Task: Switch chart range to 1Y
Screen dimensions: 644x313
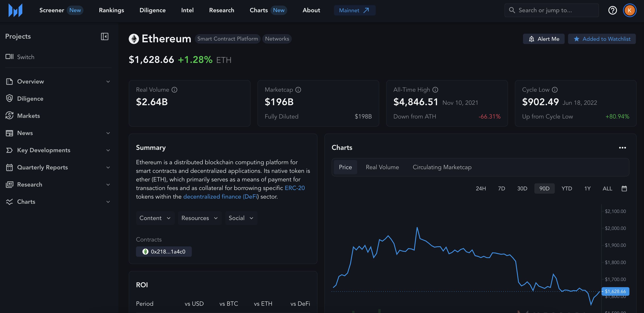Action: tap(587, 188)
